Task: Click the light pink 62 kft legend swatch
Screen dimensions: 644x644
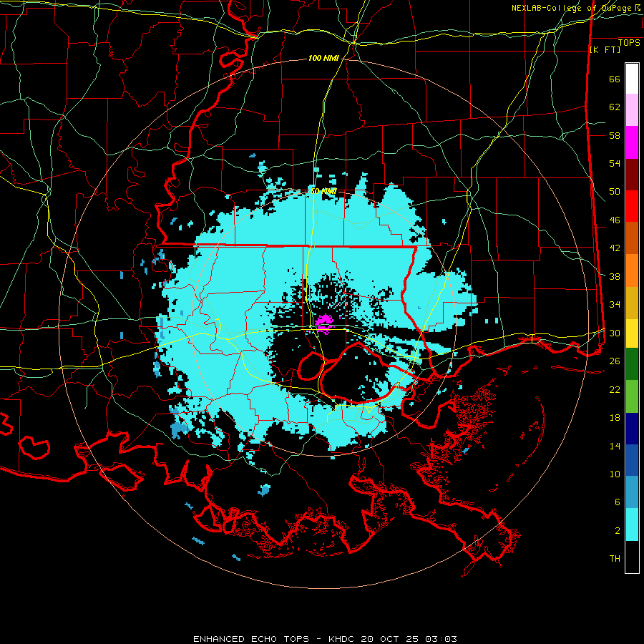Action: point(632,110)
